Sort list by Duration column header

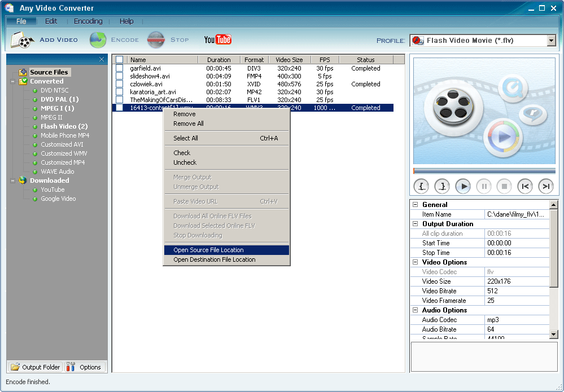coord(218,60)
